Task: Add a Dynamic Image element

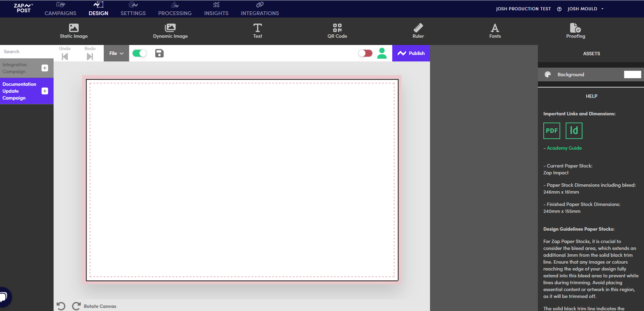Action: 170,31
